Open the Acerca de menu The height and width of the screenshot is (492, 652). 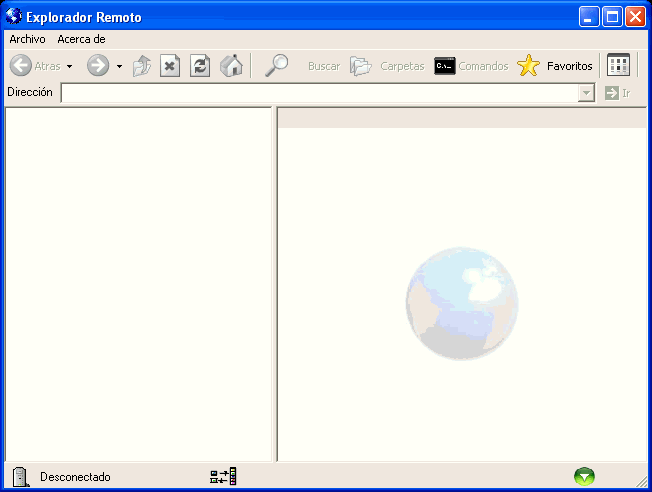[x=81, y=39]
